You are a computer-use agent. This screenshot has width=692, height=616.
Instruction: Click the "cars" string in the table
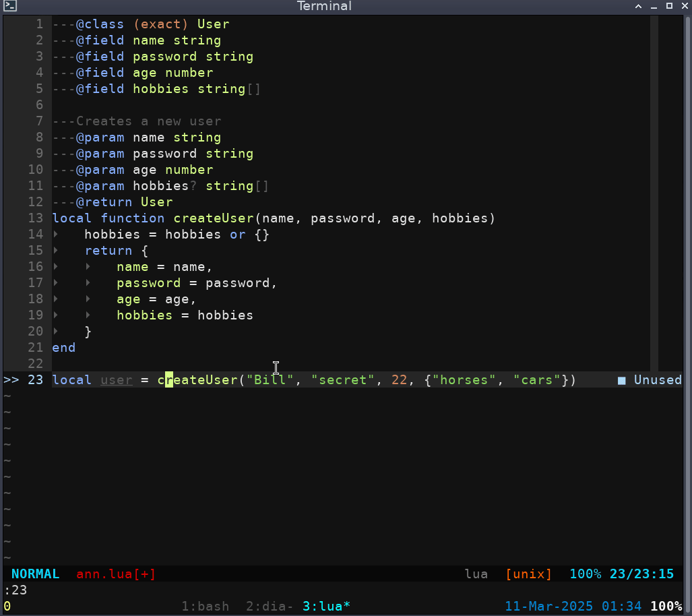[x=536, y=379]
